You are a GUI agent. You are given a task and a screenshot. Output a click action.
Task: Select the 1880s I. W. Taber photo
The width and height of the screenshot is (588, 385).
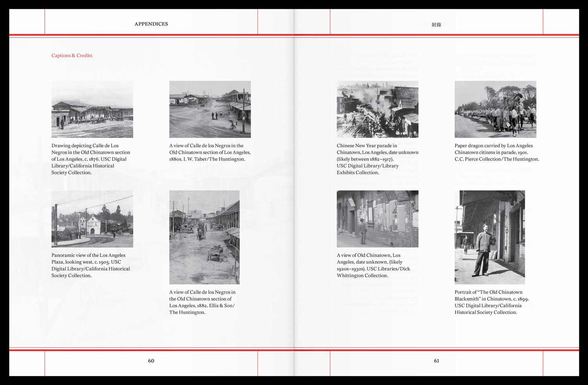pyautogui.click(x=210, y=109)
